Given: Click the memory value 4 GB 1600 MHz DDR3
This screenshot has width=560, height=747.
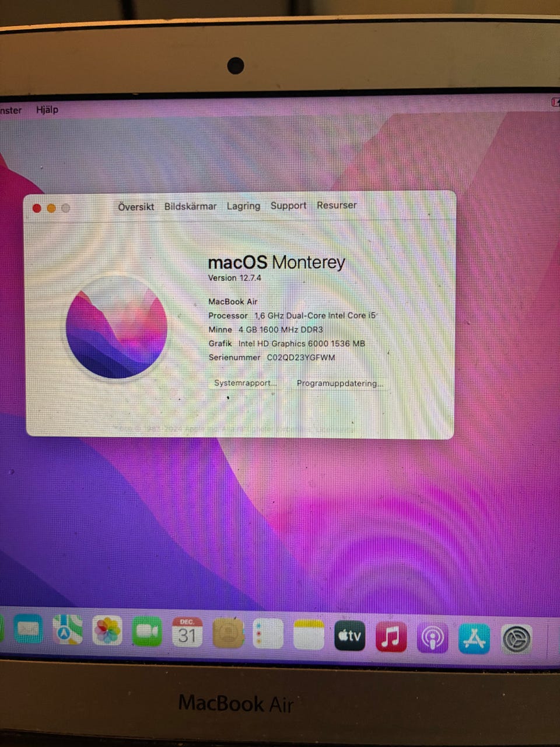Looking at the screenshot, I should tap(281, 329).
